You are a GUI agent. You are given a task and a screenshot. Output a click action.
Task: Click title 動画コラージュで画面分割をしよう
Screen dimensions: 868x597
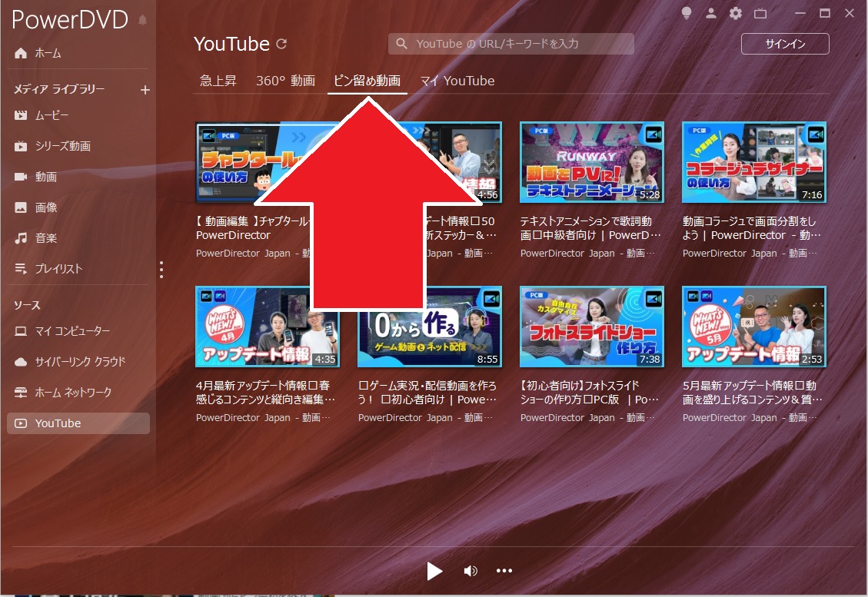tap(752, 228)
